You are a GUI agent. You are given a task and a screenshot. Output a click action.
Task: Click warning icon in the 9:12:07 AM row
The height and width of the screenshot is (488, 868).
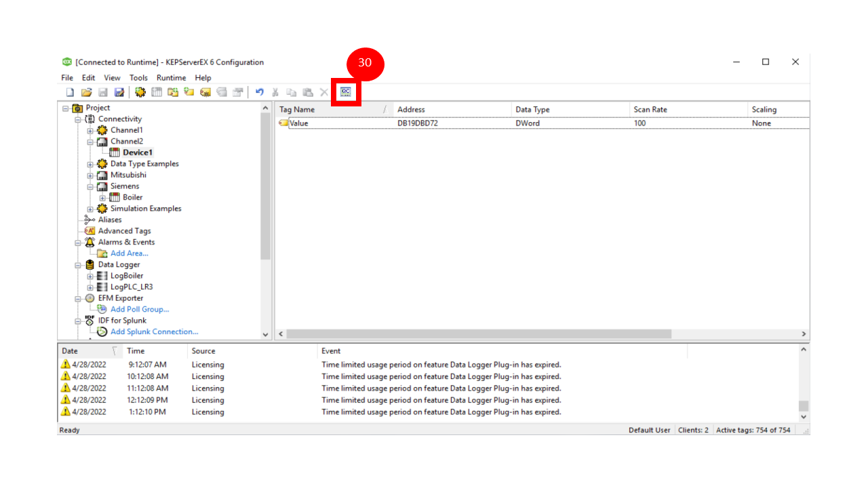pos(66,365)
